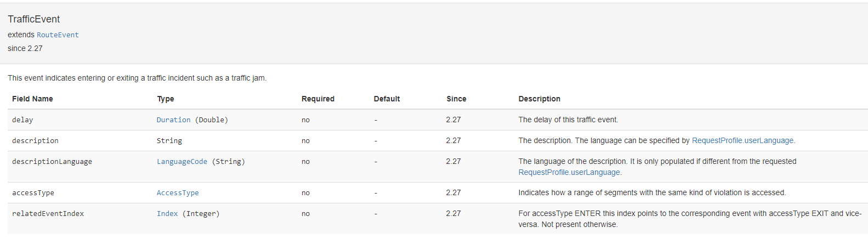Select the Type column header
Screen dimensions: 868x250
click(x=166, y=99)
